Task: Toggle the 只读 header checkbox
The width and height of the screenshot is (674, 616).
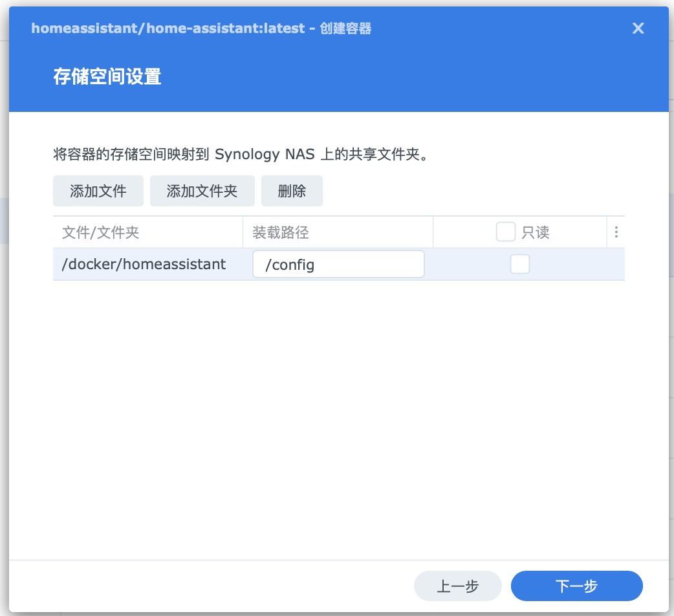Action: click(505, 232)
